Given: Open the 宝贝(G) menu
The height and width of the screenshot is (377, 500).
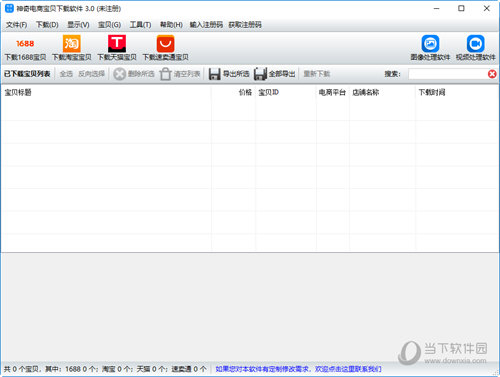Looking at the screenshot, I should [109, 25].
